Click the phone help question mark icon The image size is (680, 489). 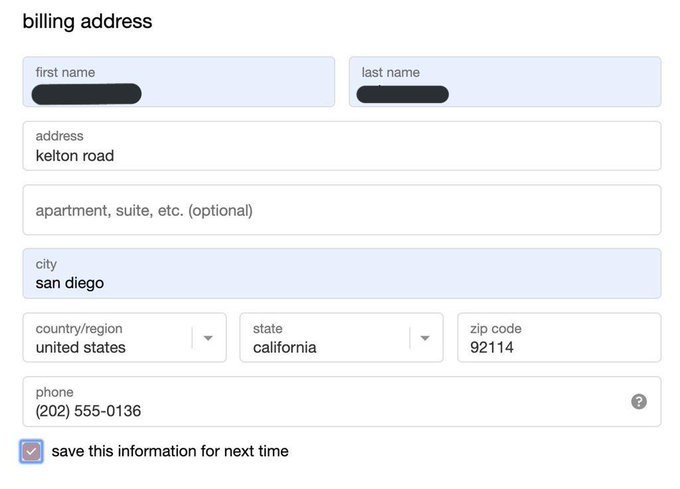tap(639, 401)
